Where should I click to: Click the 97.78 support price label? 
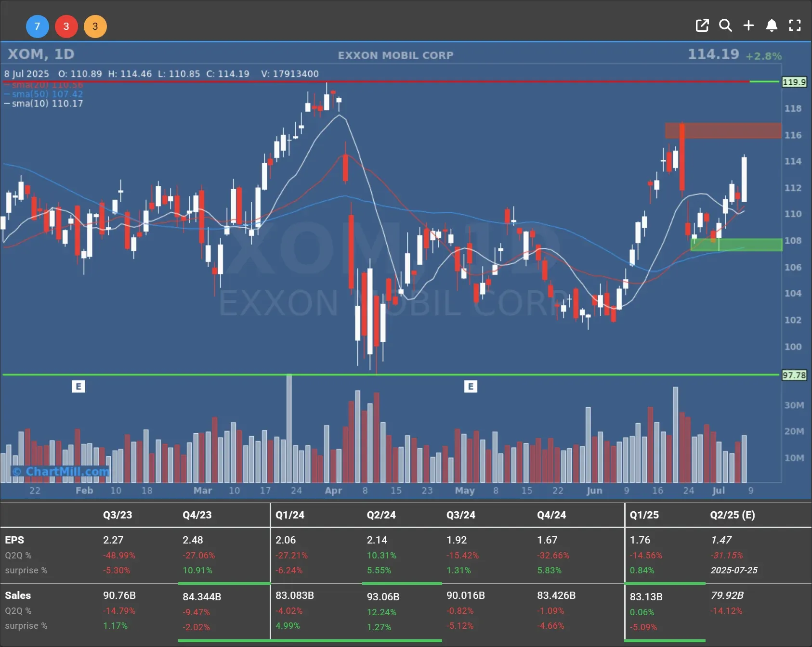[x=794, y=375]
